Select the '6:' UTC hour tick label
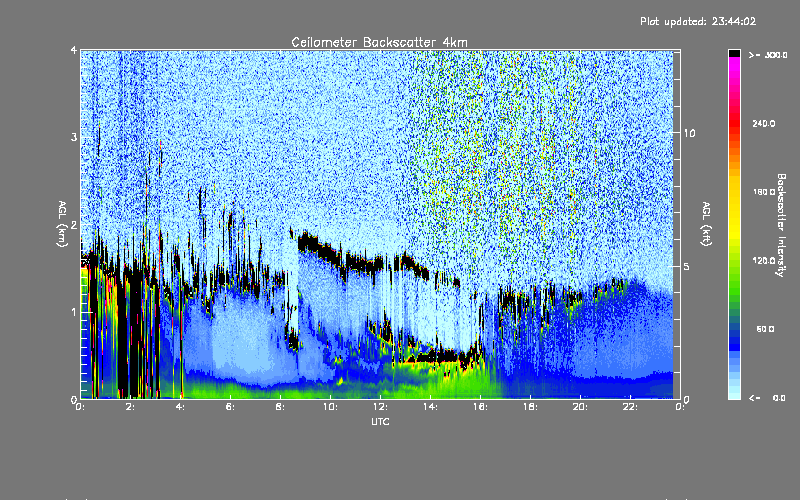Image resolution: width=800 pixels, height=500 pixels. [x=231, y=407]
